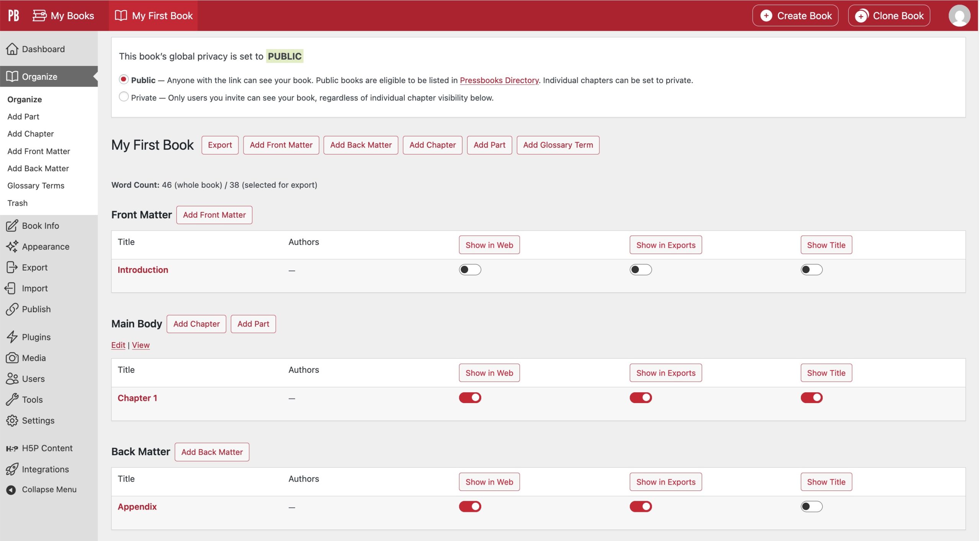Viewport: 980px width, 541px height.
Task: Click Add Part beside Main Body heading
Action: point(253,324)
